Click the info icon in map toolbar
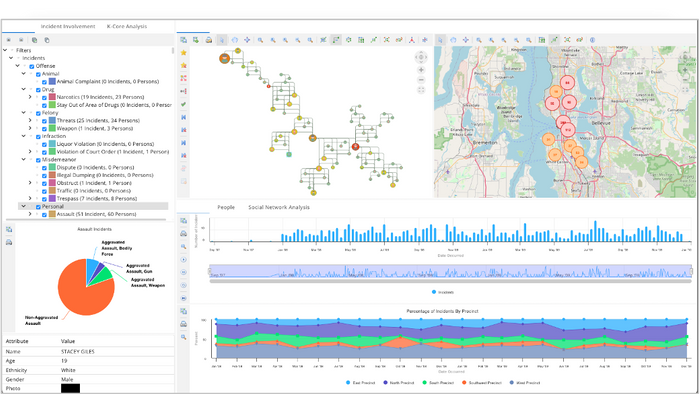The width and height of the screenshot is (700, 394). pyautogui.click(x=592, y=40)
